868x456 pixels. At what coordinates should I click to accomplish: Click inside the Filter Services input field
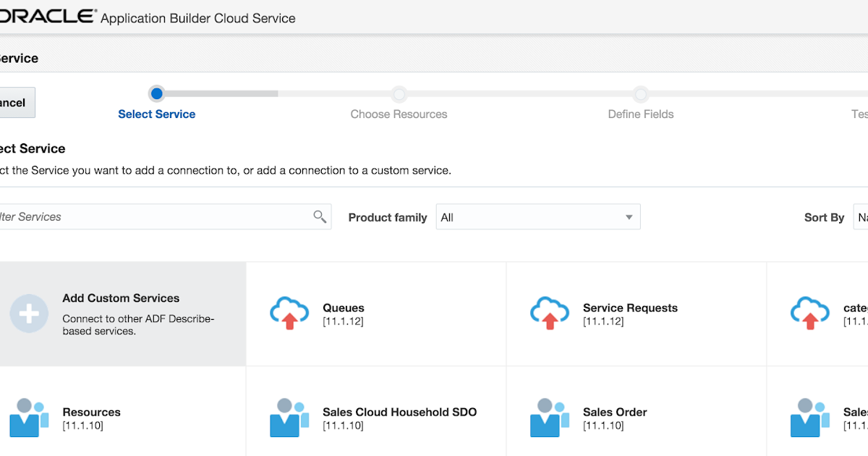pyautogui.click(x=145, y=216)
